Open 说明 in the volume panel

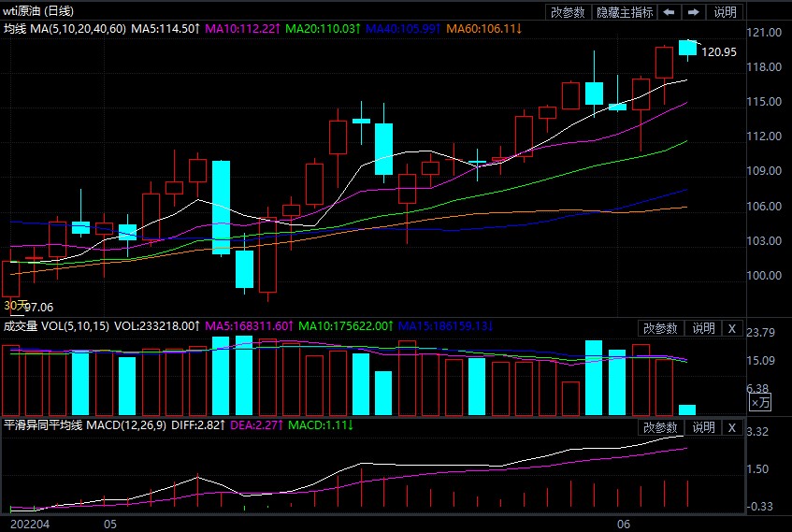(x=702, y=328)
